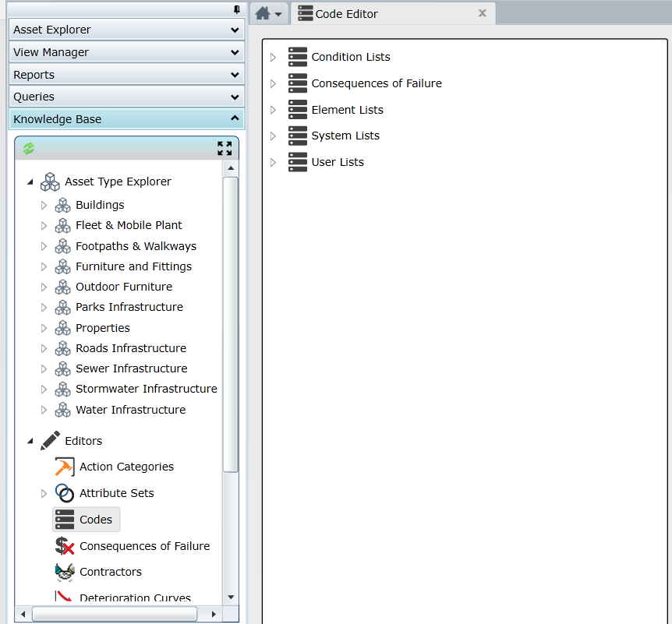
Task: Click the Fleet & Mobile Plant icon
Action: point(62,225)
